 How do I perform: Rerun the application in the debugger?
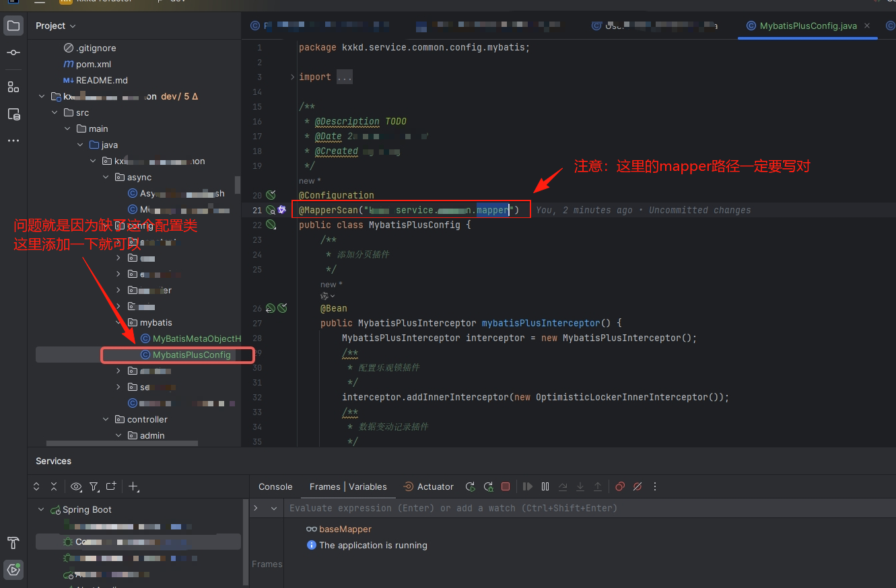point(471,486)
